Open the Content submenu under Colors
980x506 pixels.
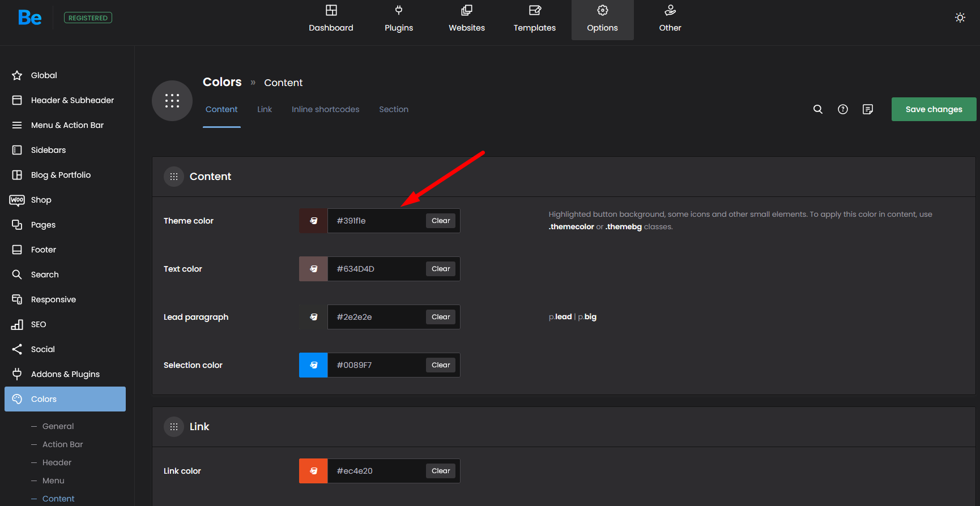pyautogui.click(x=58, y=499)
